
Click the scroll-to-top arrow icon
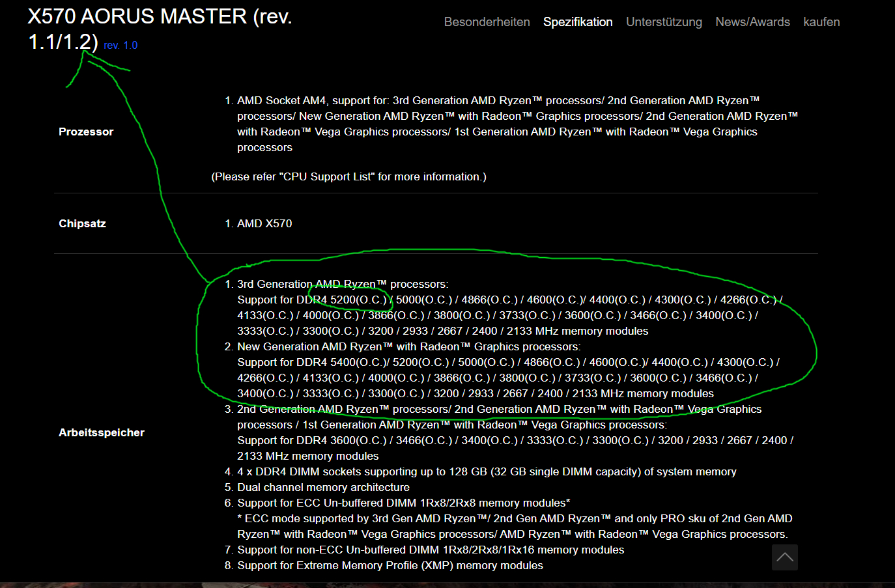[x=785, y=557]
